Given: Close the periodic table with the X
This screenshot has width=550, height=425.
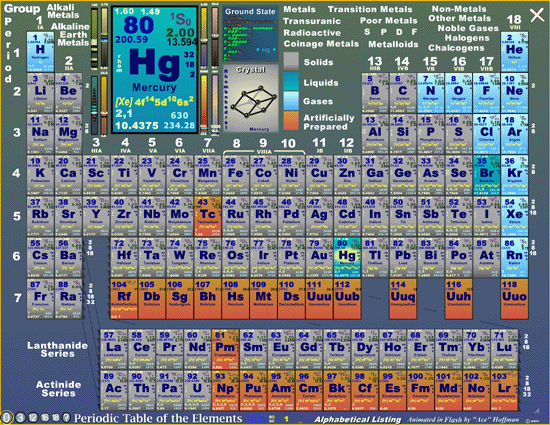Looking at the screenshot, I should pyautogui.click(x=537, y=15).
